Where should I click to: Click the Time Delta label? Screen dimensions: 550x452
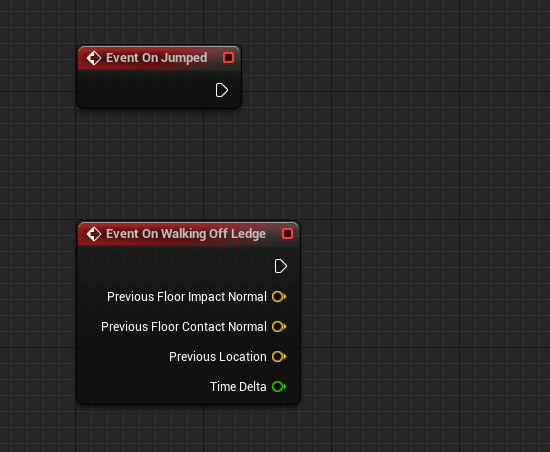tap(238, 387)
